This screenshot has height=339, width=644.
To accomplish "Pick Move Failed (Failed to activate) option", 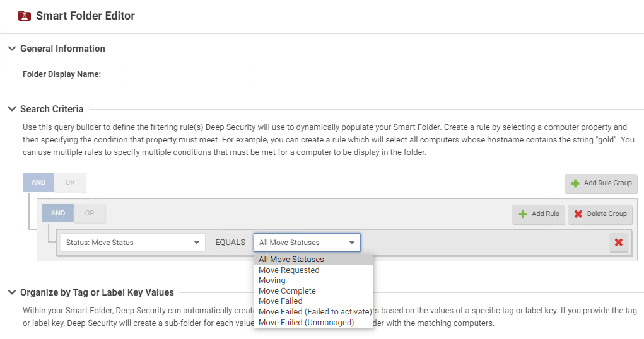I will pyautogui.click(x=315, y=312).
